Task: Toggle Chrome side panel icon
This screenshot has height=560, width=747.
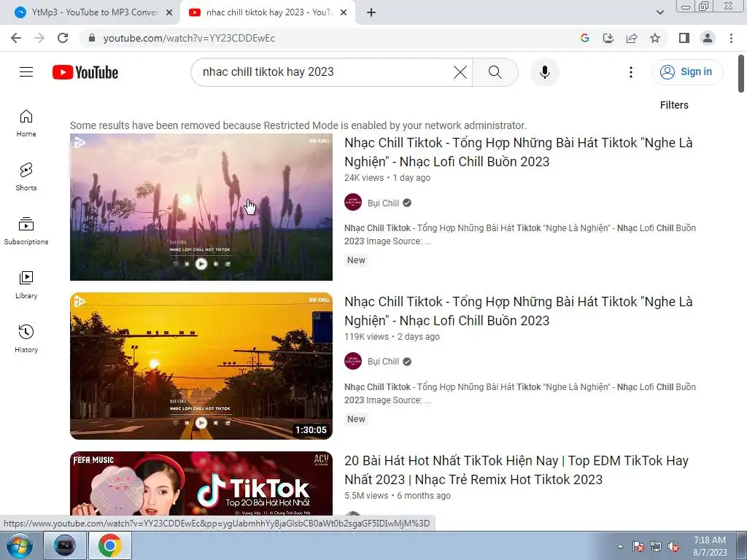Action: tap(684, 38)
